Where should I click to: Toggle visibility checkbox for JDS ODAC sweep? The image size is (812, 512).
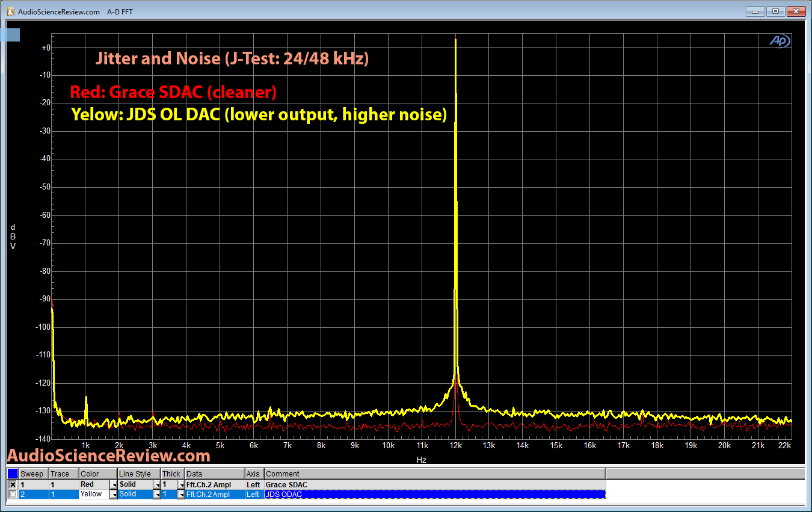[x=13, y=494]
